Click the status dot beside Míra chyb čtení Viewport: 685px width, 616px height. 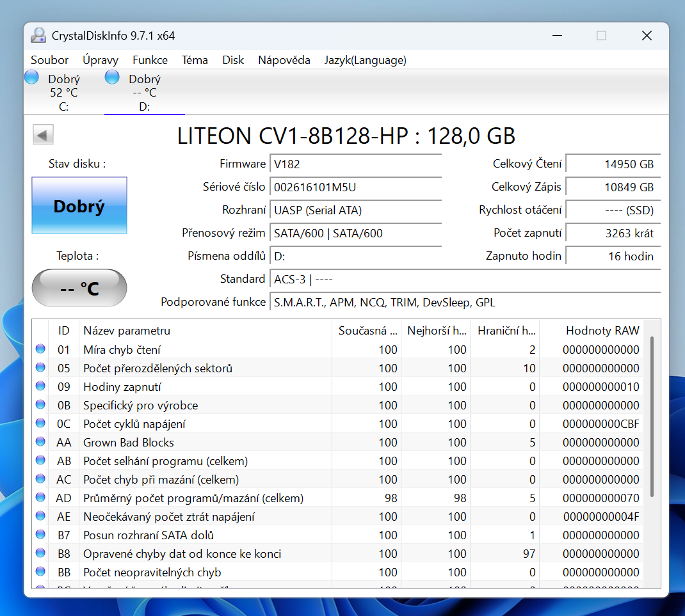(40, 349)
